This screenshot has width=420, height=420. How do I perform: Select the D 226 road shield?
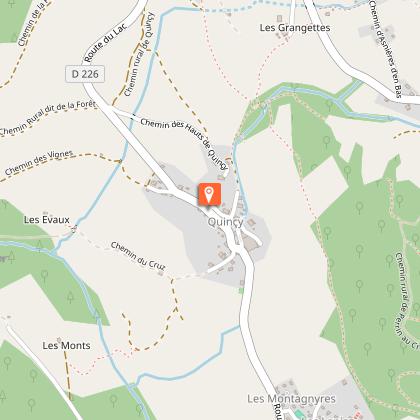[85, 74]
